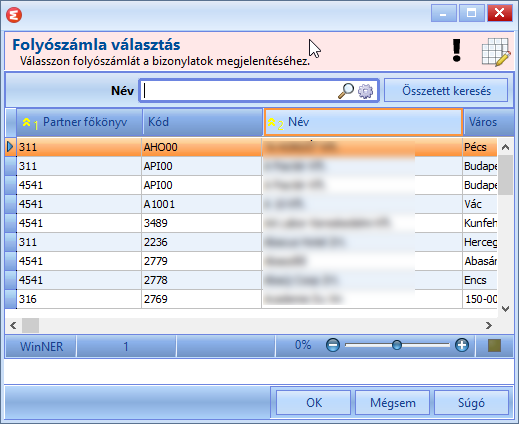Image resolution: width=519 pixels, height=424 pixels.
Task: Select row with code A1001
Action: 251,204
